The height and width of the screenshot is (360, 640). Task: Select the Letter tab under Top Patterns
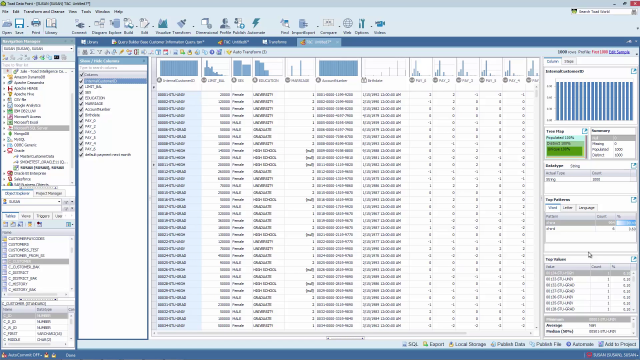point(568,208)
